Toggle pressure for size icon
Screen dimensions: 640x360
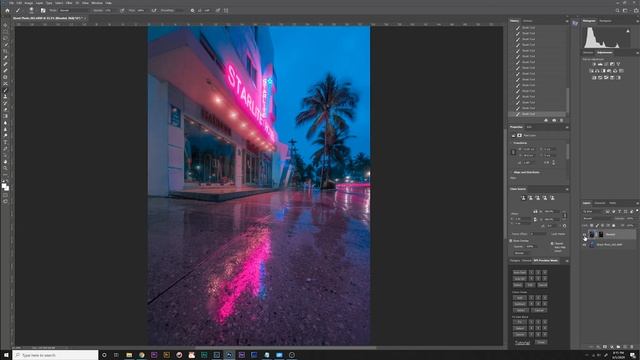pos(218,11)
